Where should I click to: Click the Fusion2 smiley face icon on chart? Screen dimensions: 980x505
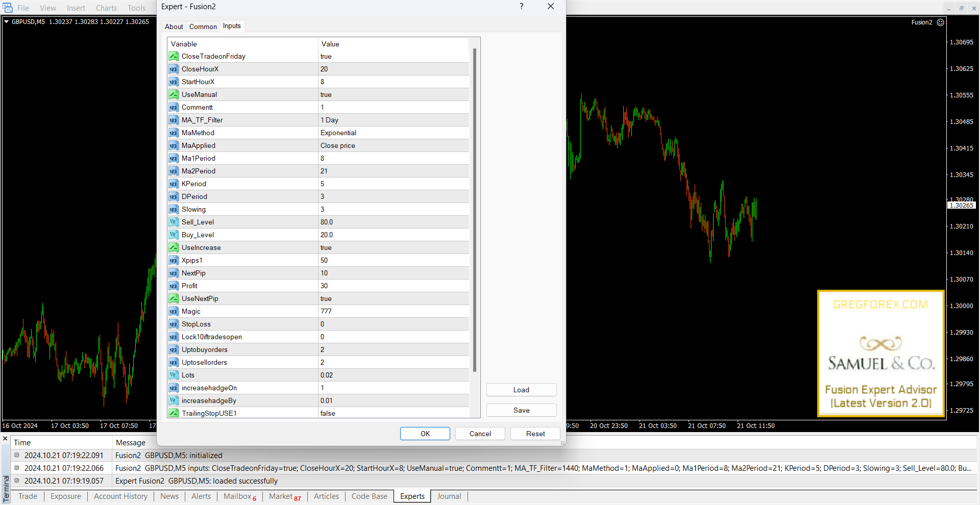click(941, 22)
